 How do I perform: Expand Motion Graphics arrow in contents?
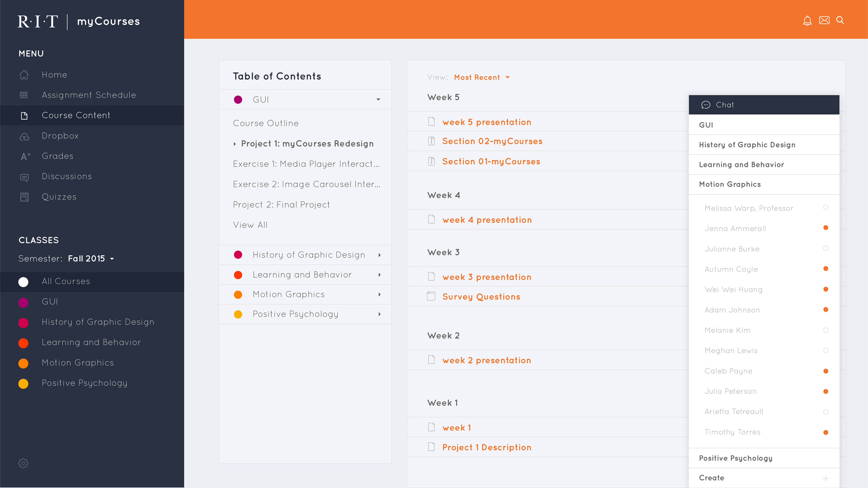pyautogui.click(x=380, y=295)
